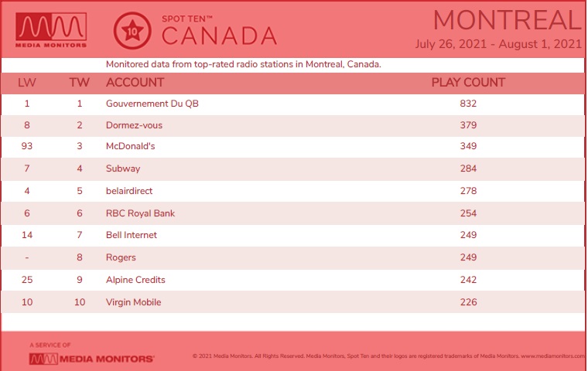The height and width of the screenshot is (371, 588).
Task: Select the LW column header
Action: point(27,83)
